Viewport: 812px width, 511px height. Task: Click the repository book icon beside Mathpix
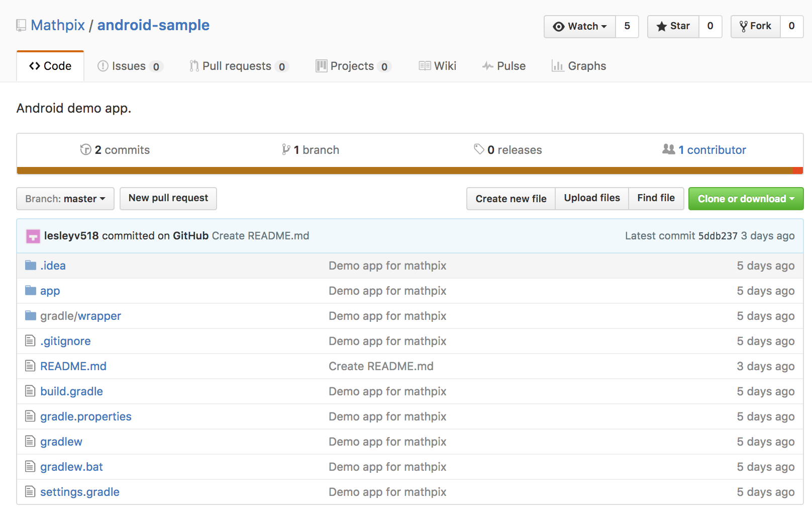21,25
